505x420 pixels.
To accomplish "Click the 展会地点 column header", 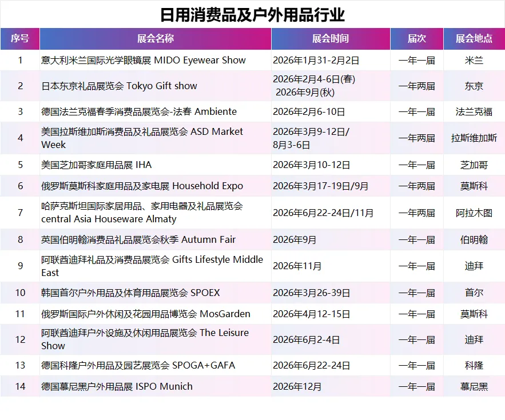I will (474, 39).
